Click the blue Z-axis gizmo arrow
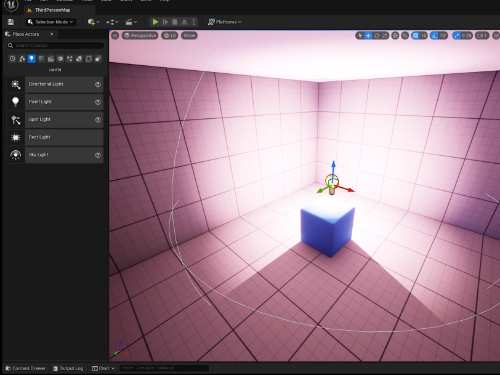Viewport: 500px width, 375px height. click(x=333, y=168)
